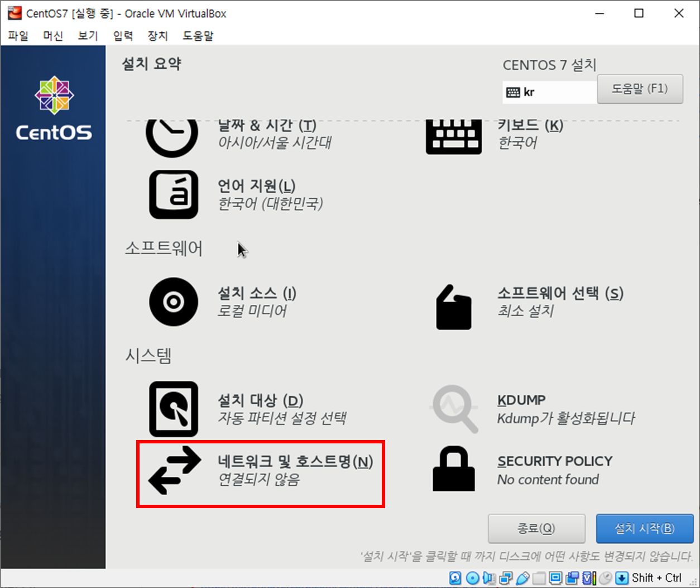This screenshot has height=588, width=700.
Task: Open the 머신 menu
Action: point(53,36)
